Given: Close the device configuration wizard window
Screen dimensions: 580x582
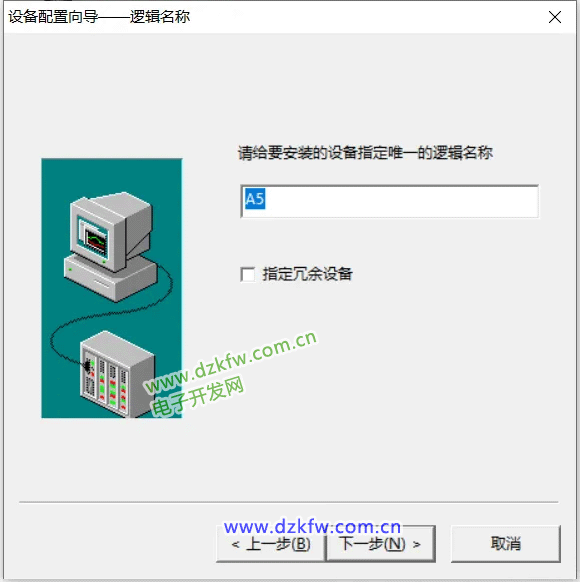Looking at the screenshot, I should 555,17.
